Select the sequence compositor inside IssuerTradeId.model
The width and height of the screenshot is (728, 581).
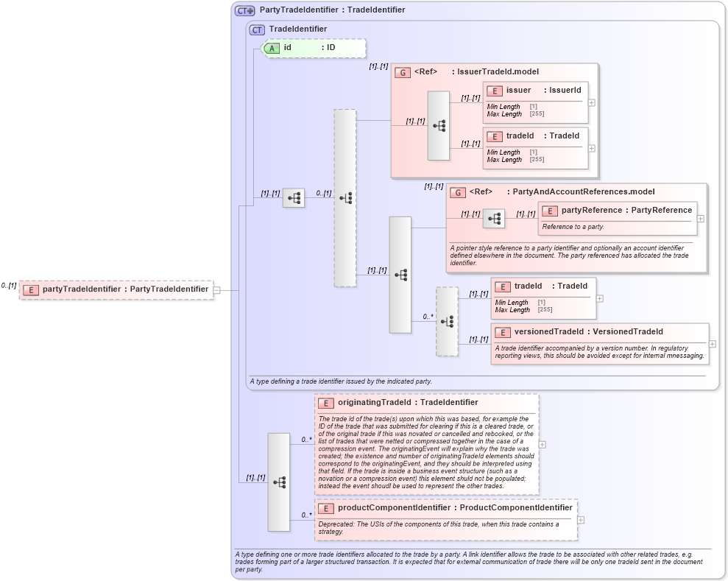coord(438,125)
